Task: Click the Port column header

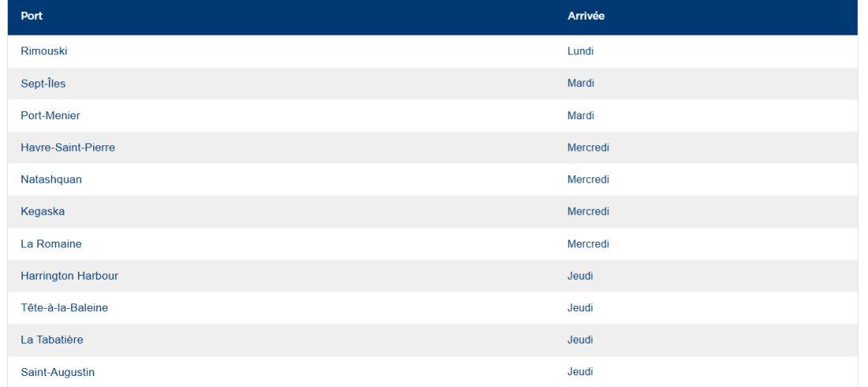Action: (x=32, y=17)
